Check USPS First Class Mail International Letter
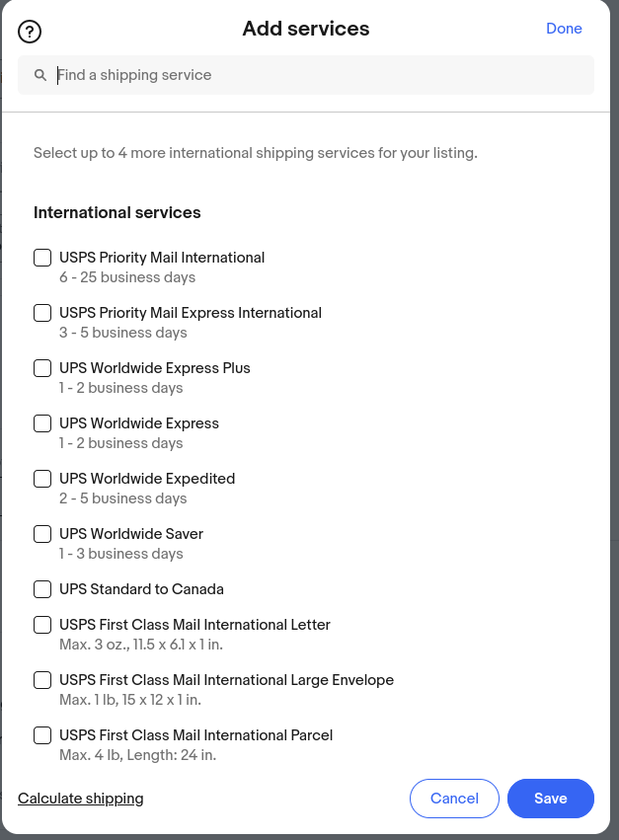The height and width of the screenshot is (840, 619). [42, 625]
